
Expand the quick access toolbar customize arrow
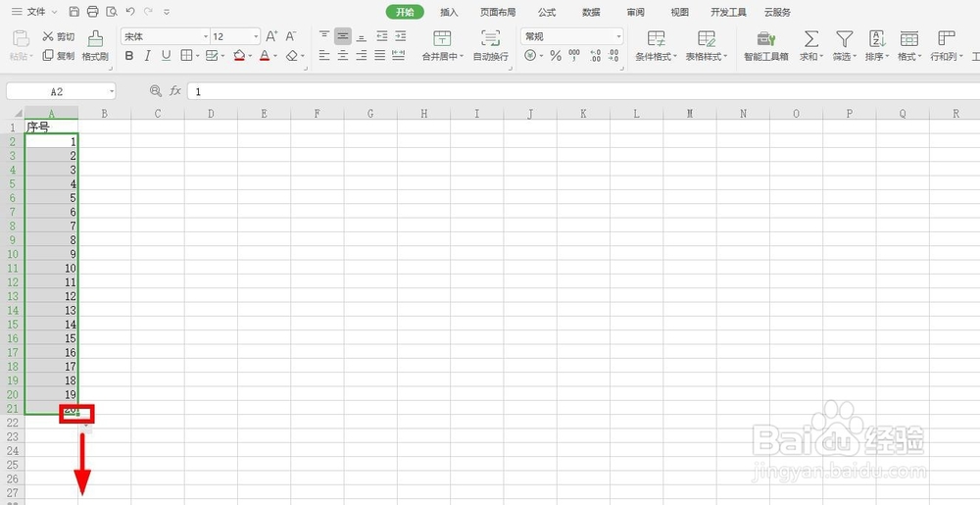point(167,12)
